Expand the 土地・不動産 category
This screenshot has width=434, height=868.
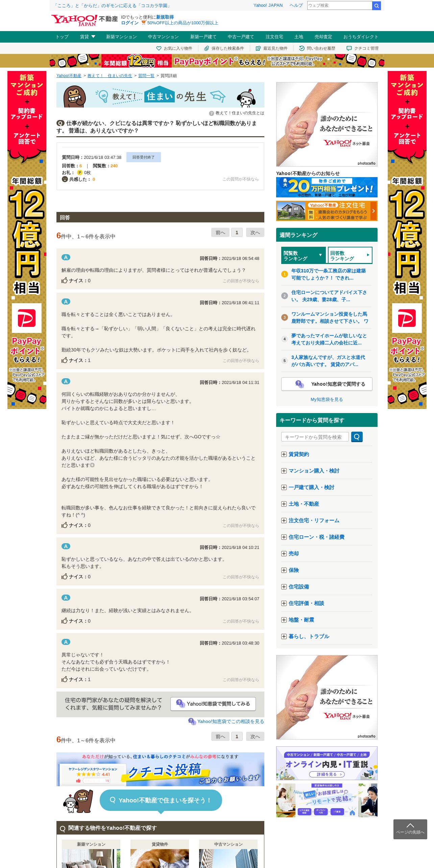[x=284, y=504]
